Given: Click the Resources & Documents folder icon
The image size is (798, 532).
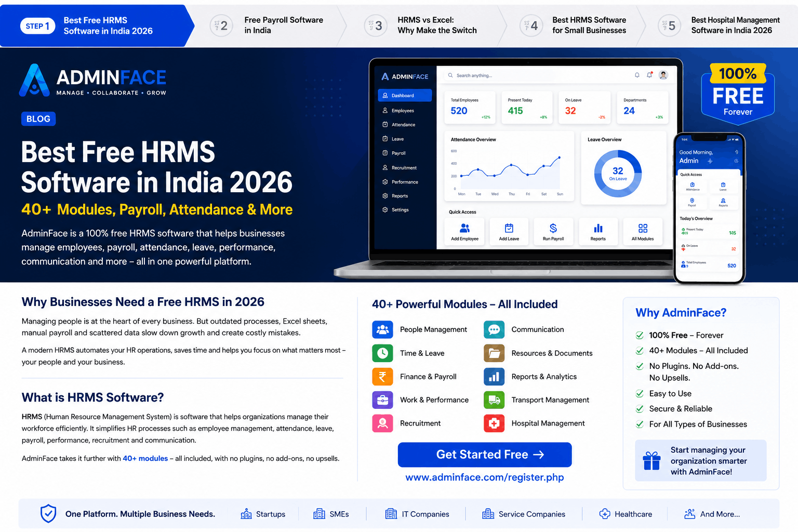Looking at the screenshot, I should (494, 353).
